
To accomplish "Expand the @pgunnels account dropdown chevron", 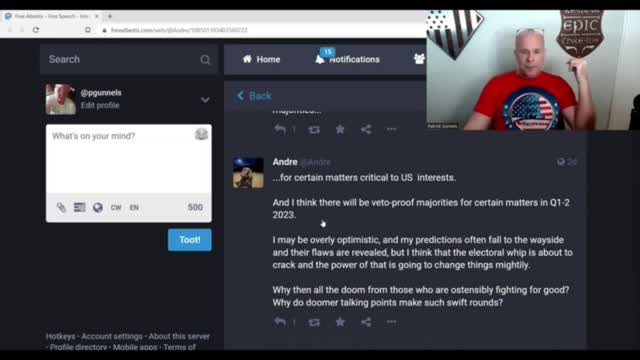I will coord(205,100).
